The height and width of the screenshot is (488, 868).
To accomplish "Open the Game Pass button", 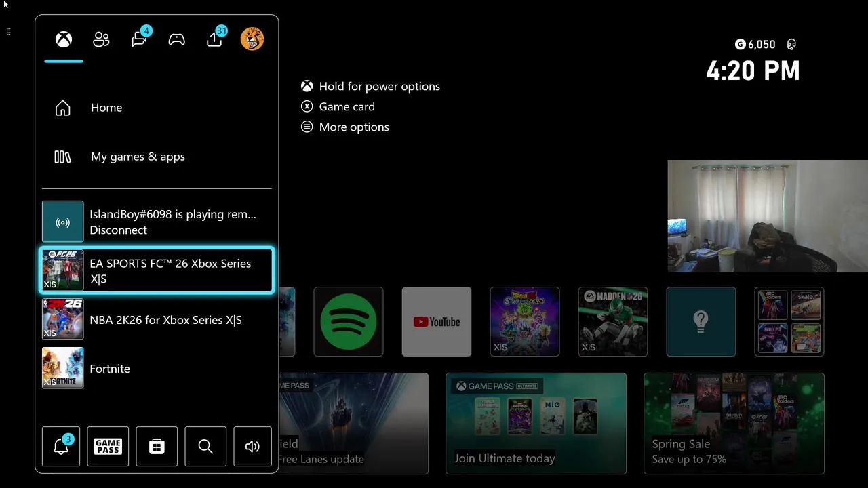I will [x=108, y=446].
